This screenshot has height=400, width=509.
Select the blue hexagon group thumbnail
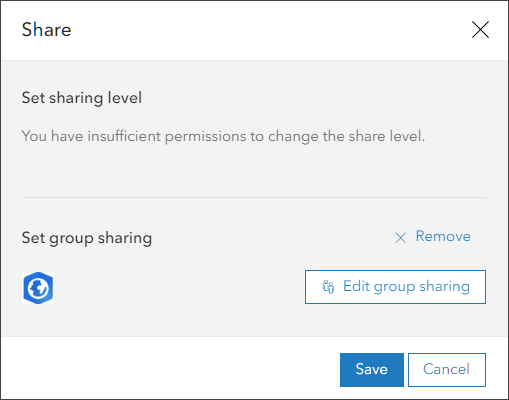(38, 288)
